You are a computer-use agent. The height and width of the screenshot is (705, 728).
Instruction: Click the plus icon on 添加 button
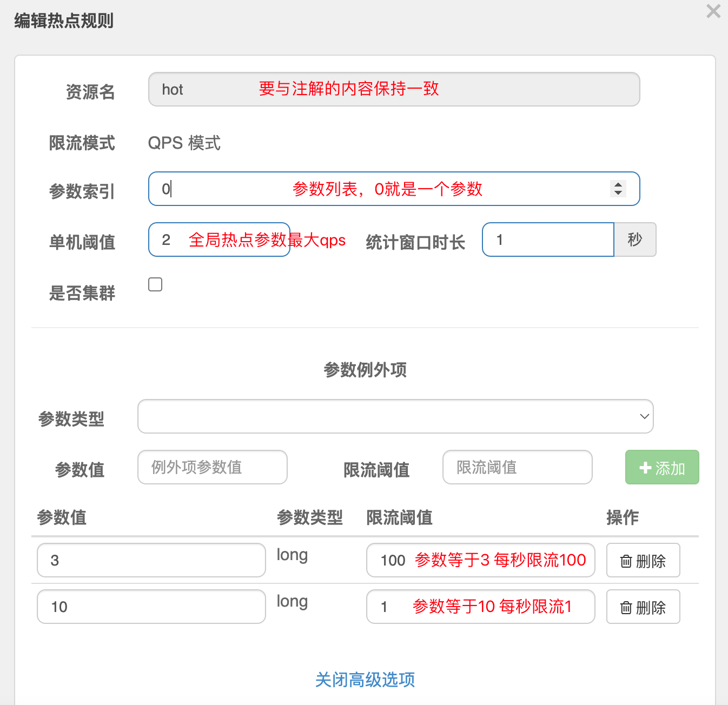click(x=645, y=468)
